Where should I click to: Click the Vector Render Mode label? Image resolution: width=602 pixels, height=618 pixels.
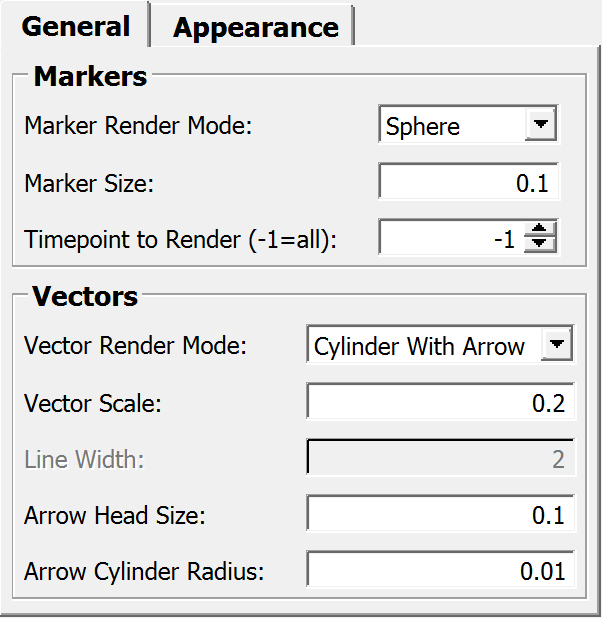[135, 347]
